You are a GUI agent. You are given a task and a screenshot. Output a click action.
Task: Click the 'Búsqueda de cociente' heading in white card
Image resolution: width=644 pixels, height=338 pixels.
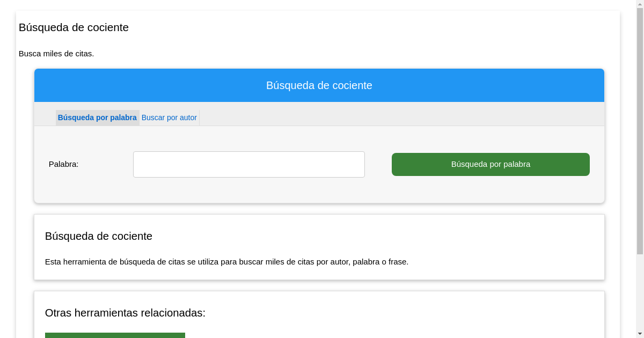click(99, 236)
